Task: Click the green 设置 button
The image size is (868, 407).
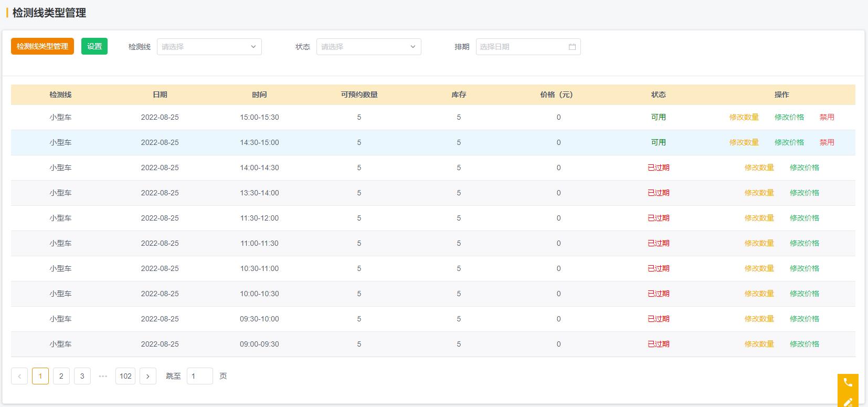Action: point(94,46)
